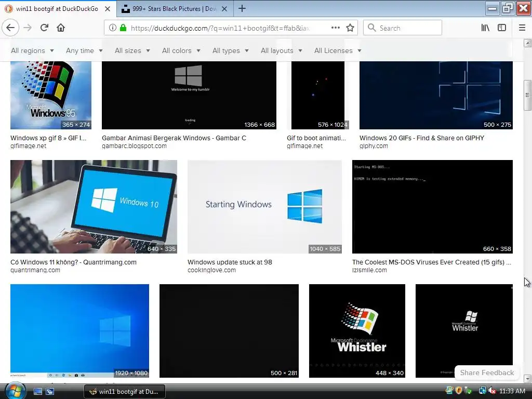Open the Windows Start orb
Screen dimensions: 532x399
(15, 391)
